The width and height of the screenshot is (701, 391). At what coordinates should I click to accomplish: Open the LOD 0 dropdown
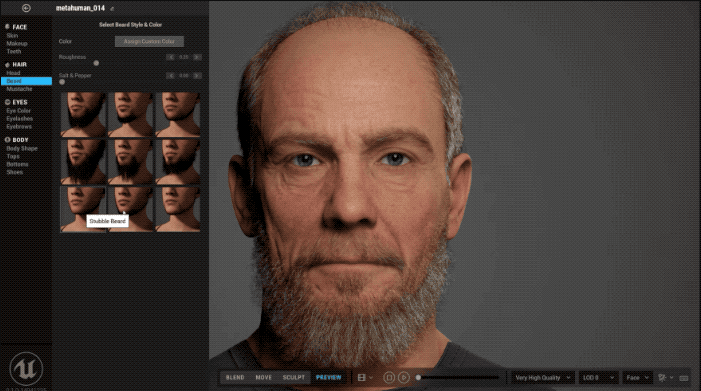pyautogui.click(x=598, y=378)
